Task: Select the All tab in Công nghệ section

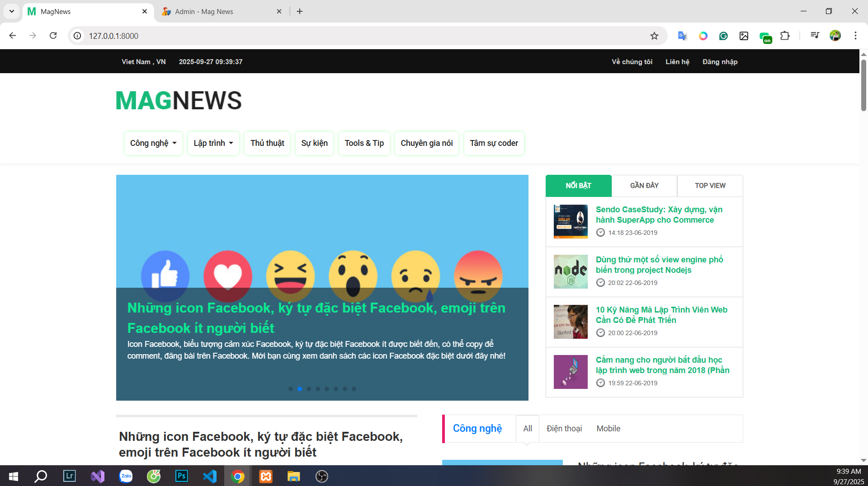Action: pos(528,429)
